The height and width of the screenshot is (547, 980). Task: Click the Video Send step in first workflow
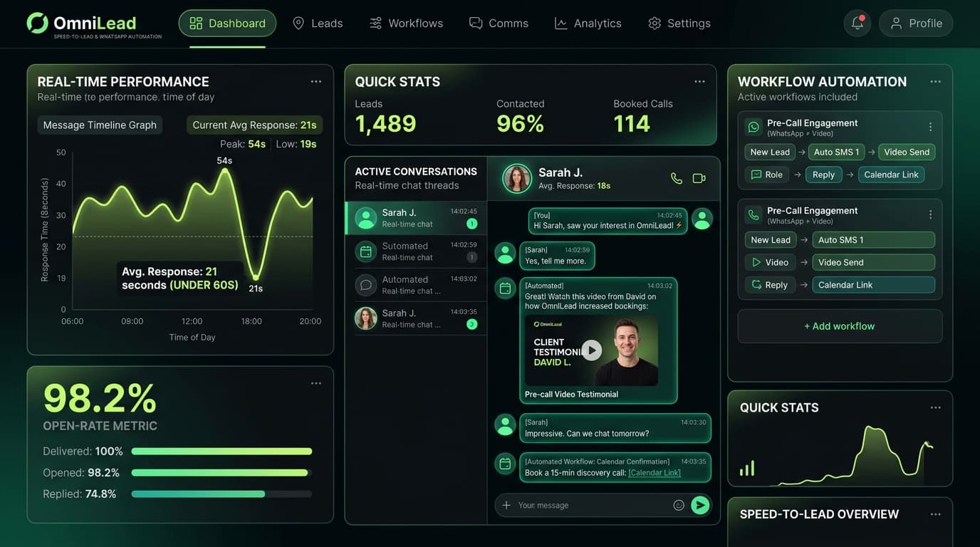[x=907, y=152]
